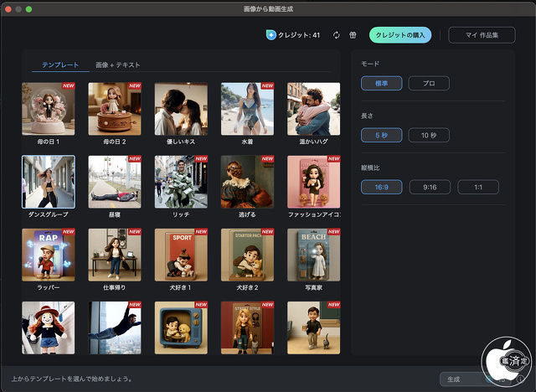The height and width of the screenshot is (392, 536).
Task: Select the 水着 template
Action: point(247,108)
